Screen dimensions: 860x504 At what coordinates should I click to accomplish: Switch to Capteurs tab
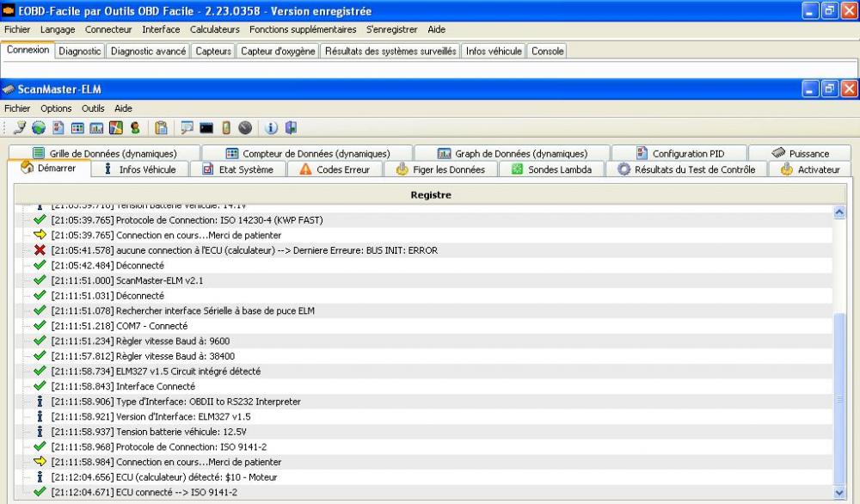coord(213,51)
